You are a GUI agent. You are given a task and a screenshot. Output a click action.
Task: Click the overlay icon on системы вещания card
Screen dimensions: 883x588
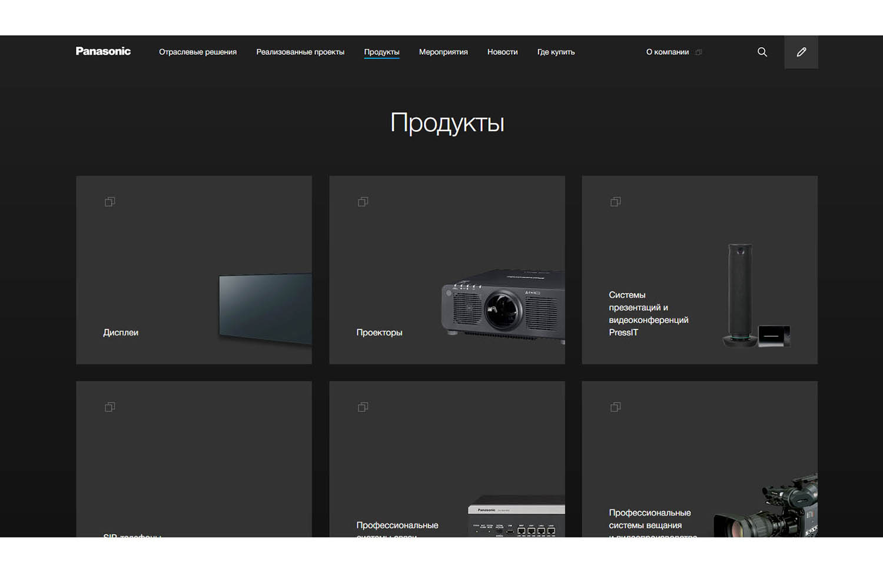point(615,407)
